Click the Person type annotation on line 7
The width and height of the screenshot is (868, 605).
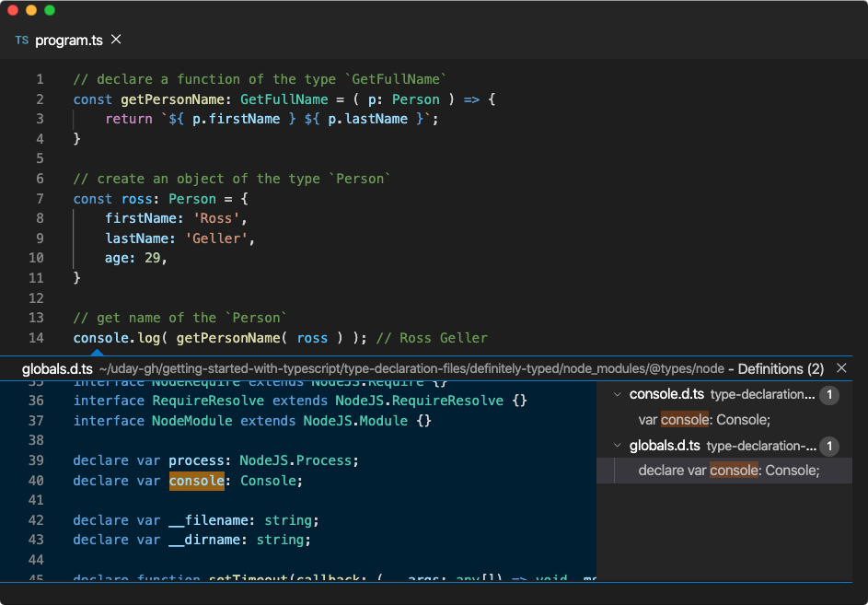[192, 198]
